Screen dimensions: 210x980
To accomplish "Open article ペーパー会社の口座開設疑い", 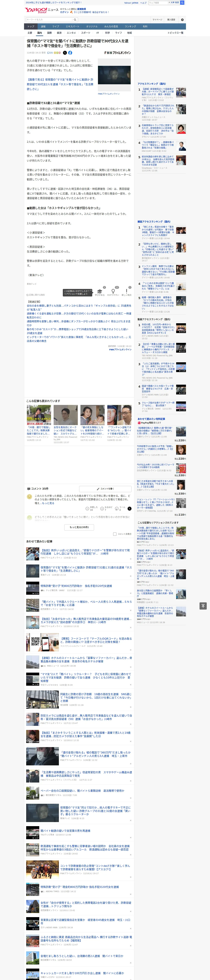I will click(82, 791).
